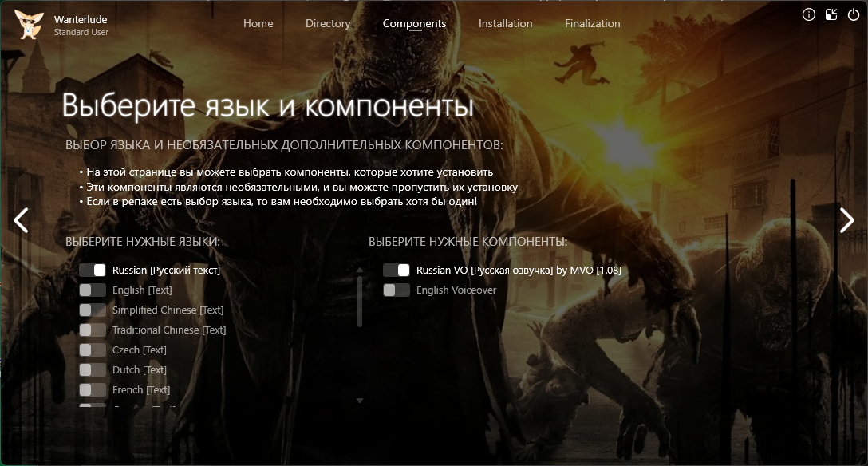The width and height of the screenshot is (868, 466).
Task: Click the language list scroll down arrow
Action: click(360, 400)
